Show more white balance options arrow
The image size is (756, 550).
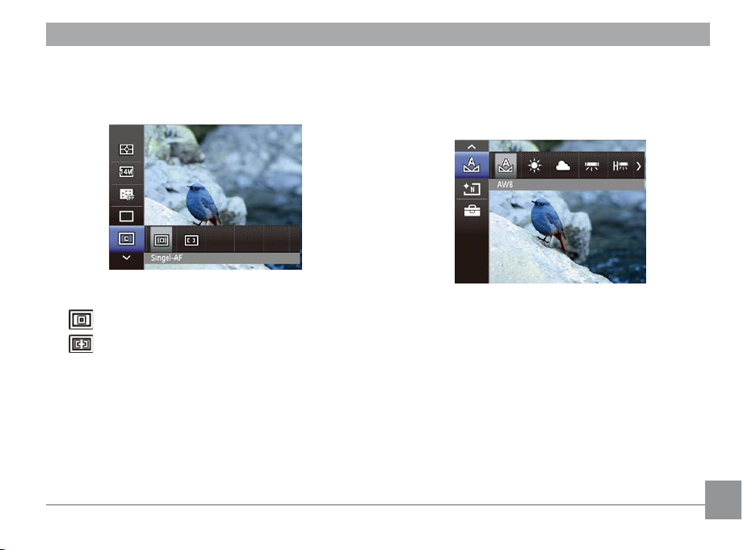639,166
